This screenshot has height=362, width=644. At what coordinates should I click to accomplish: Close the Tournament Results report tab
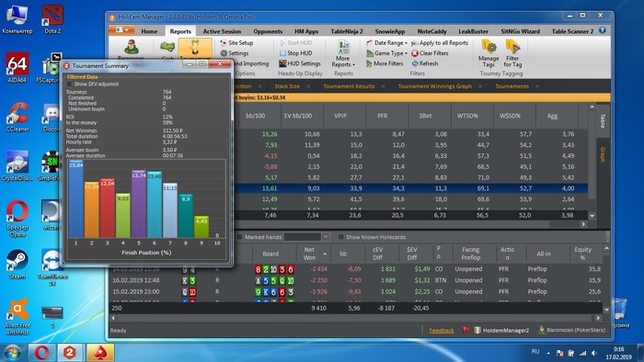(383, 86)
